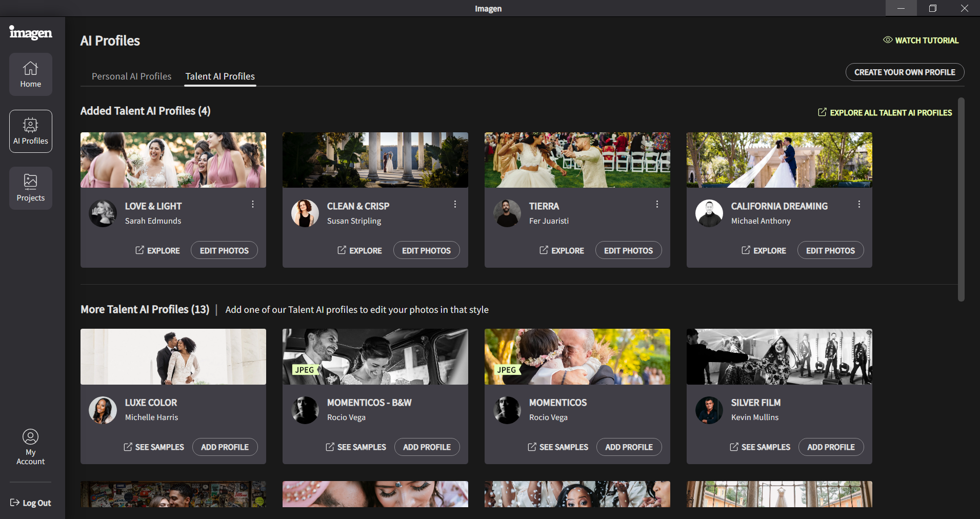Screen dimensions: 980x519
Task: Click Sarah Edmunds avatar
Action: pos(103,213)
